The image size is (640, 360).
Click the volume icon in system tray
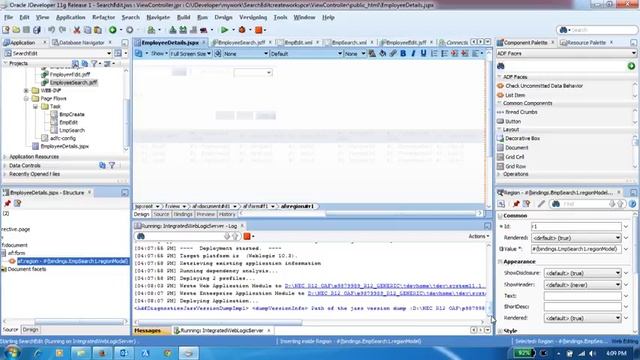point(592,353)
